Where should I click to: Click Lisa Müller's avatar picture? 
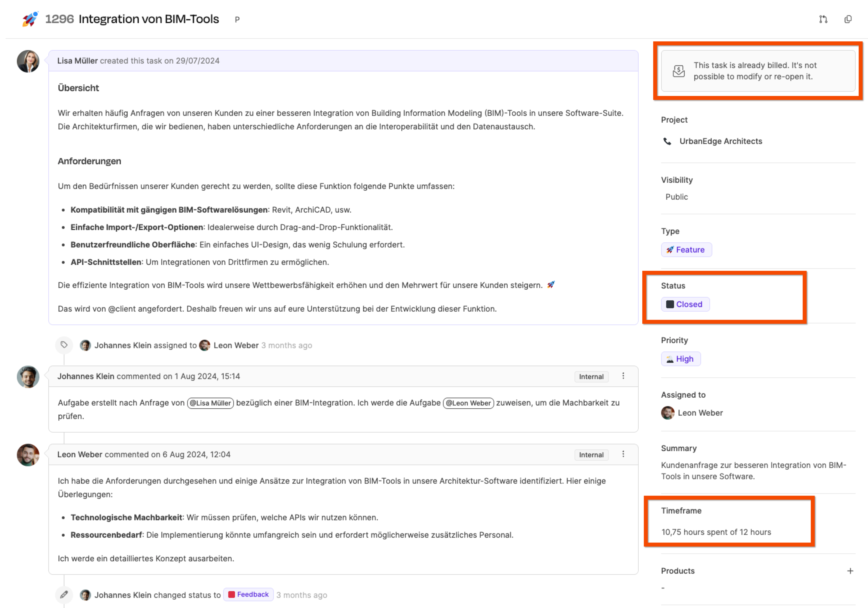(x=28, y=61)
